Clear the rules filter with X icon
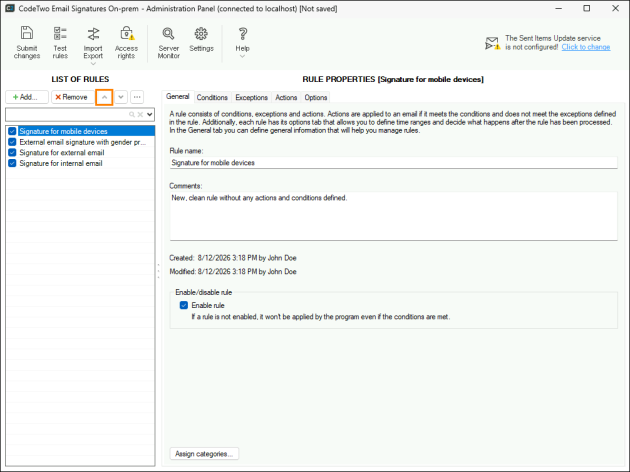Viewport: 630px width, 472px height. 140,114
